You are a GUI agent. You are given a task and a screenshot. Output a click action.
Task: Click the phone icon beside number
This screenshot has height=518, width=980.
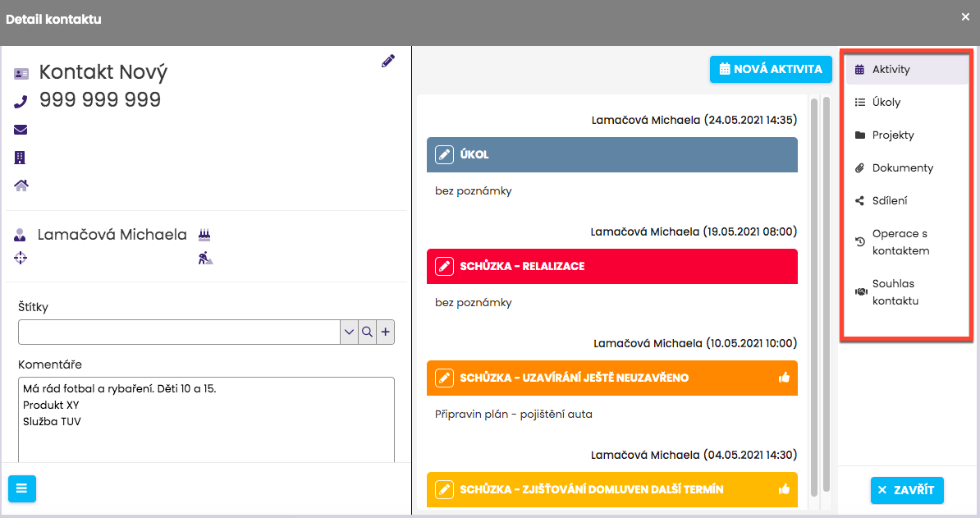[x=21, y=102]
